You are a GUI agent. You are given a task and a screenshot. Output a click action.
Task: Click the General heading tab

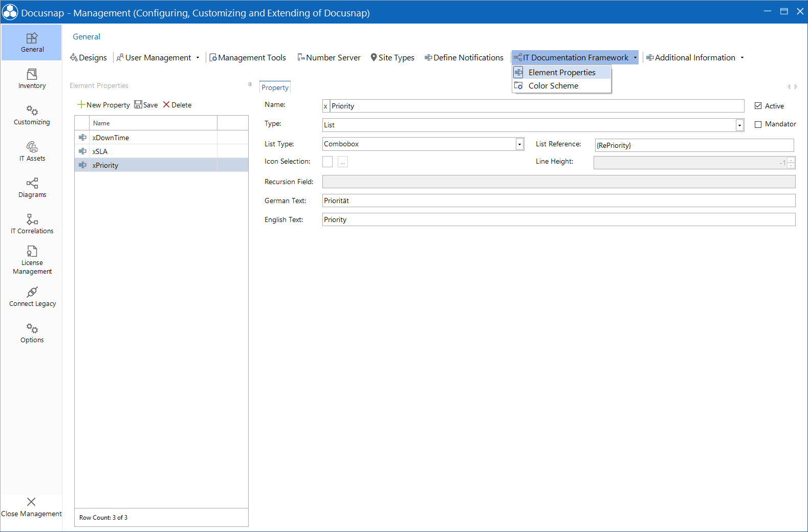pyautogui.click(x=86, y=36)
